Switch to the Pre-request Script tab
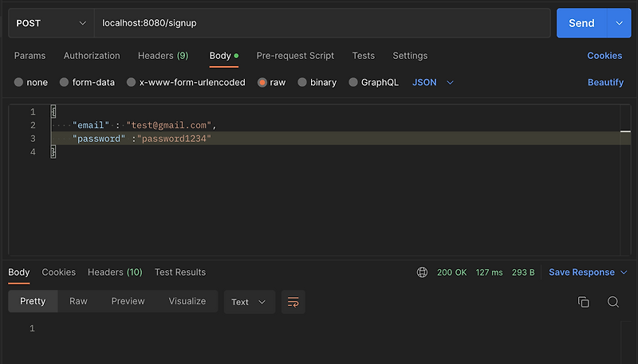The height and width of the screenshot is (364, 638). [295, 56]
